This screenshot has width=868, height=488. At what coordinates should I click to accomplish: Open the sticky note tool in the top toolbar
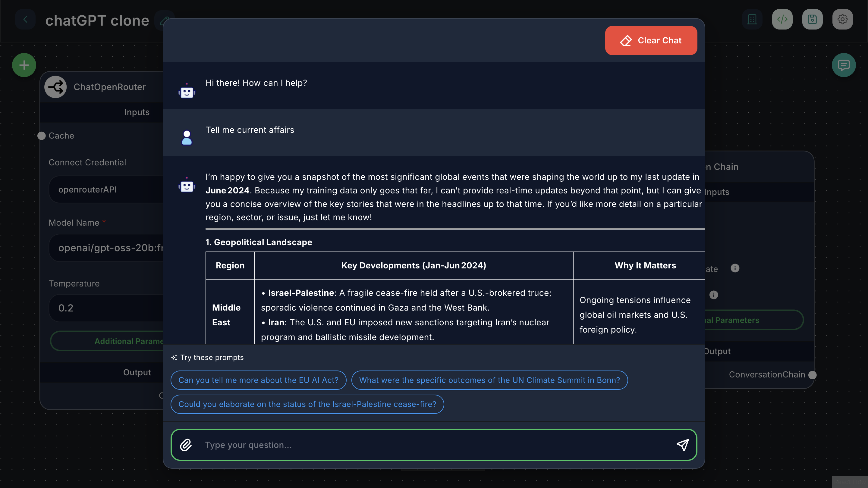pos(752,19)
